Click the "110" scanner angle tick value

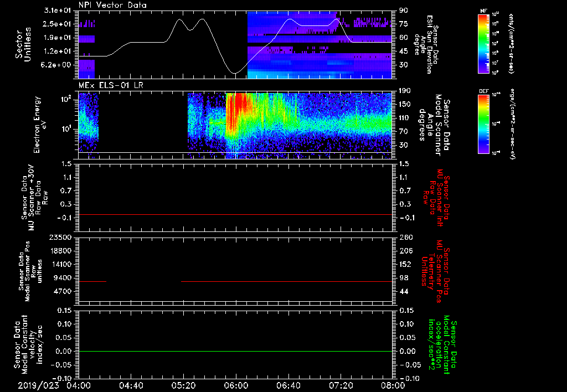point(405,118)
